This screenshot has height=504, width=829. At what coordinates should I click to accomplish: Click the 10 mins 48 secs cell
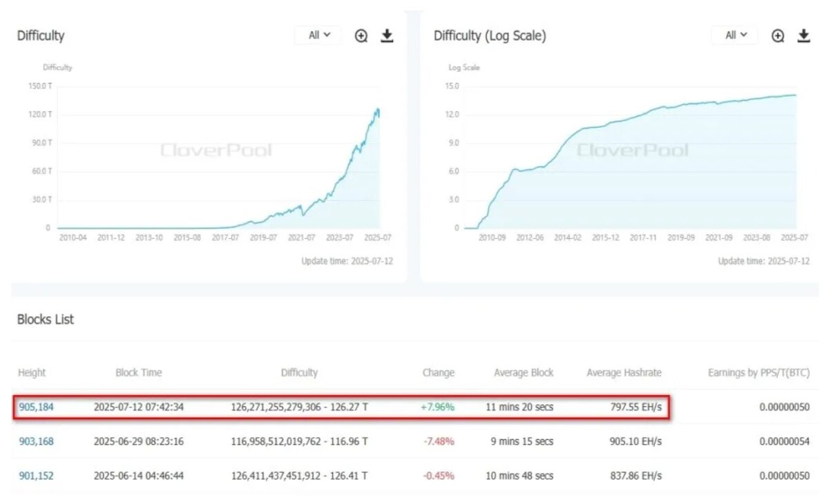pyautogui.click(x=519, y=476)
